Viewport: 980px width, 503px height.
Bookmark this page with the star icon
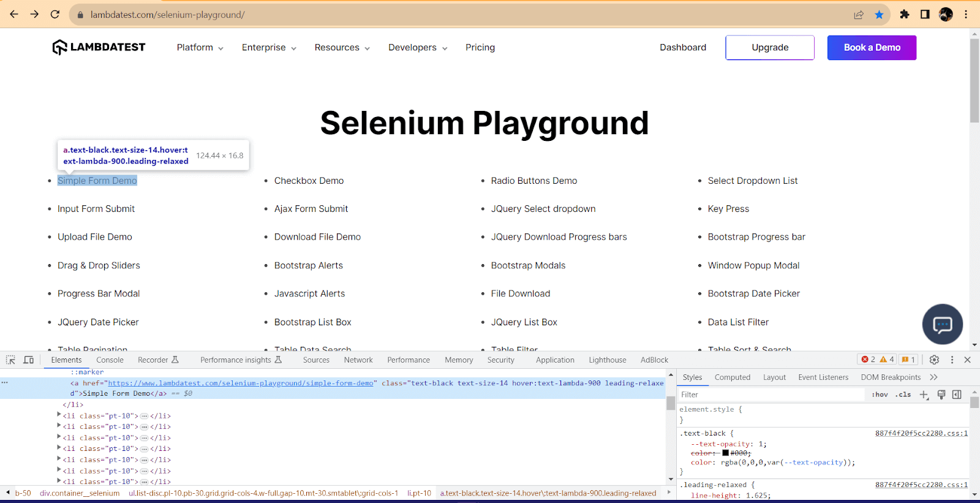click(x=879, y=15)
